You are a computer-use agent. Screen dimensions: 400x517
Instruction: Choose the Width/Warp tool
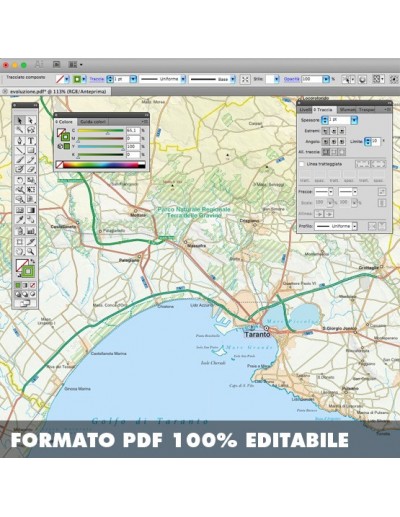(x=20, y=190)
